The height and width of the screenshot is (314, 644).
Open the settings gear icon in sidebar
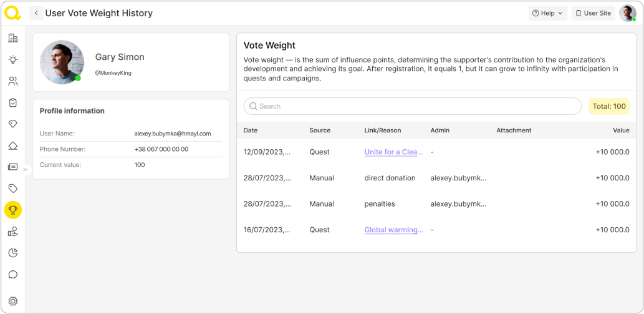[12, 301]
